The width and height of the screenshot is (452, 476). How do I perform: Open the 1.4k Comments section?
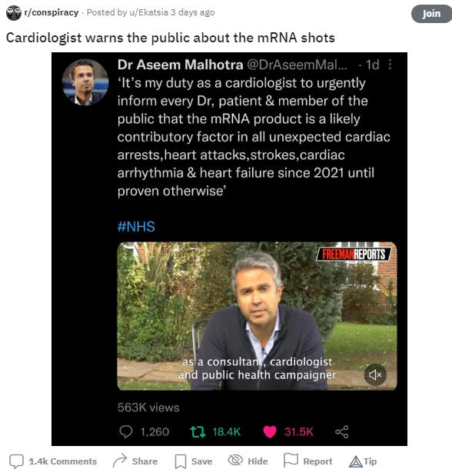53,461
